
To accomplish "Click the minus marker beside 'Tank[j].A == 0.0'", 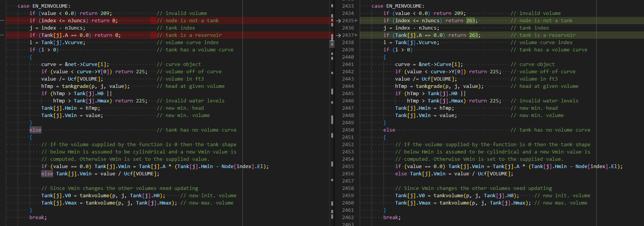I will pyautogui.click(x=2, y=35).
